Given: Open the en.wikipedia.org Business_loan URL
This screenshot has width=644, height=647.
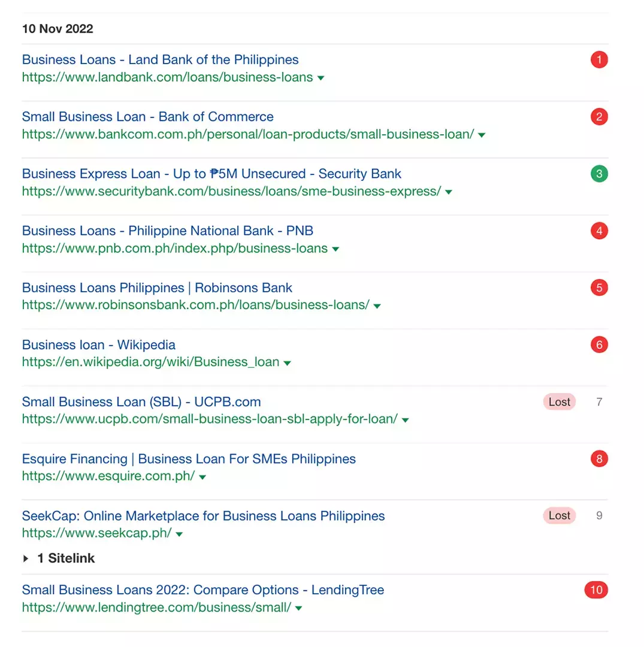Looking at the screenshot, I should 150,361.
